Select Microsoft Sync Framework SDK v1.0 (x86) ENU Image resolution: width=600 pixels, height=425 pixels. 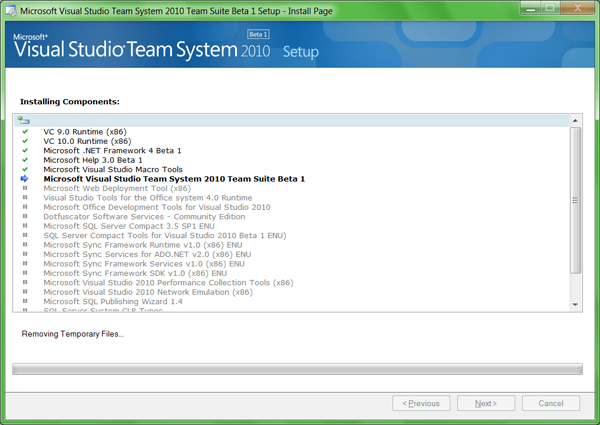tap(135, 273)
